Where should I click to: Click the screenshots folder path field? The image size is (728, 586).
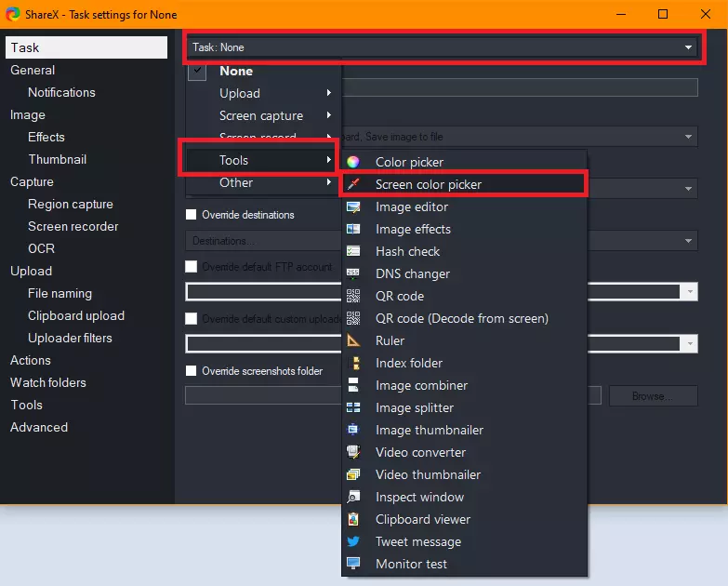click(393, 396)
